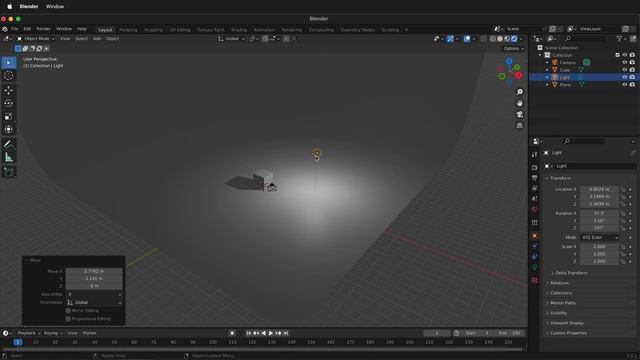Image resolution: width=640 pixels, height=360 pixels.
Task: Open Add menu in viewport header
Action: point(97,39)
